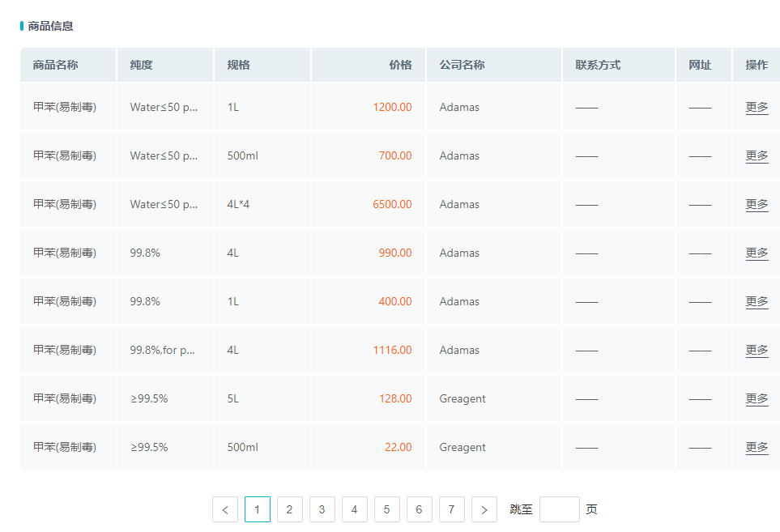Open 更多 for Greagent 5L row
Screen dimensions: 780x532
(757, 398)
